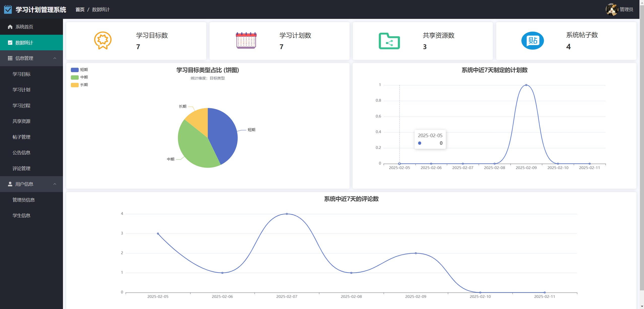The width and height of the screenshot is (644, 309).
Task: Toggle 长期 series in pie legend
Action: click(x=75, y=85)
